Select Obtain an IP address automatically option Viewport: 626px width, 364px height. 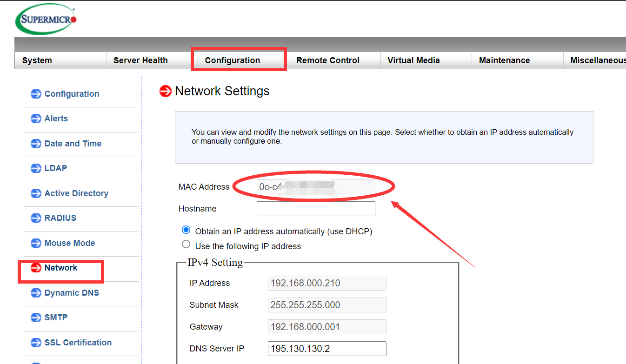click(x=186, y=230)
